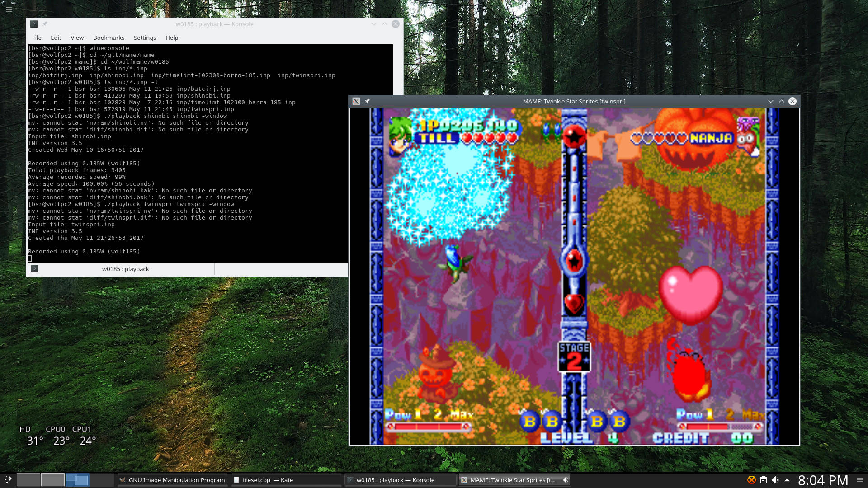The width and height of the screenshot is (868, 488).
Task: Open the volume control tray icon
Action: point(775,480)
